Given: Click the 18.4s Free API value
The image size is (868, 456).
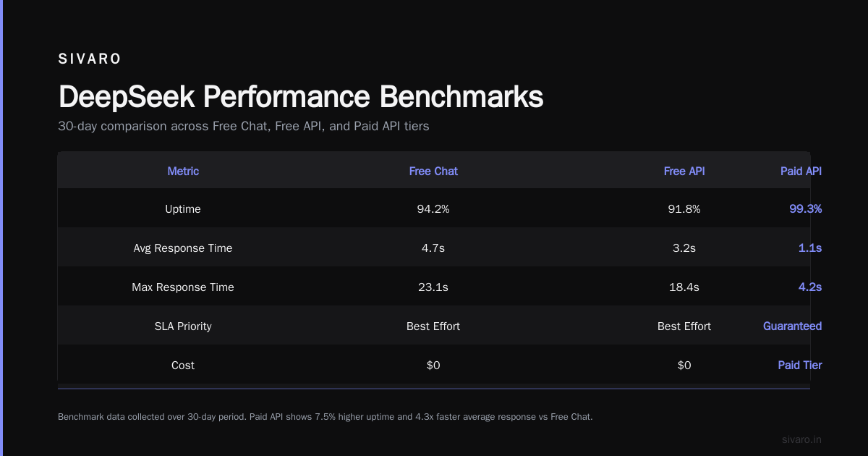Looking at the screenshot, I should tap(684, 287).
